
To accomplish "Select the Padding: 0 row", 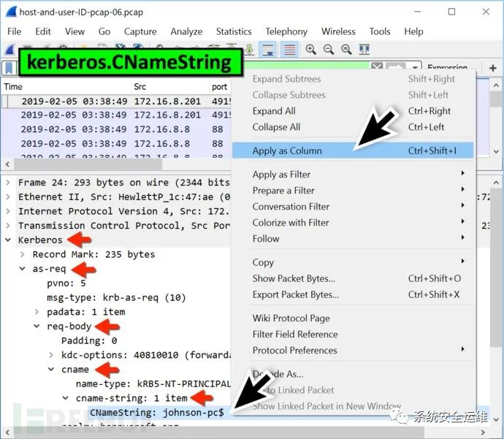I will (89, 340).
